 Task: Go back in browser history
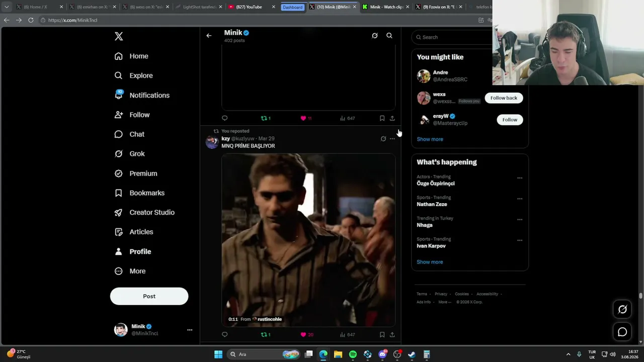coord(6,20)
